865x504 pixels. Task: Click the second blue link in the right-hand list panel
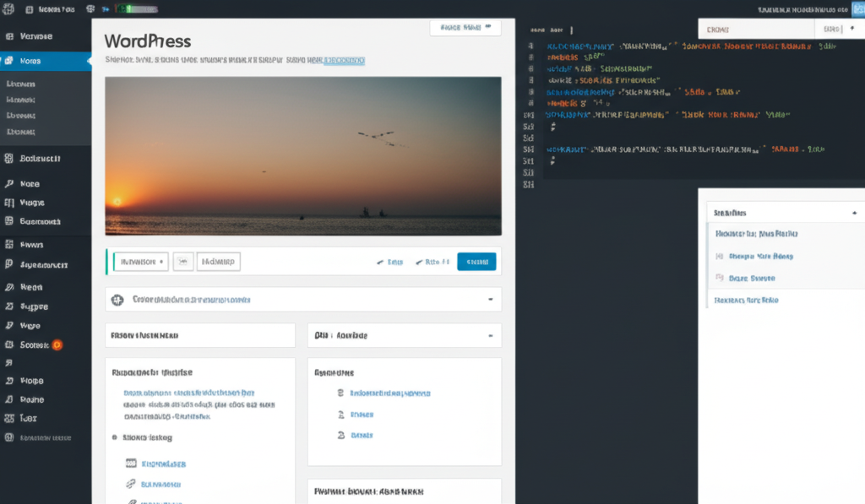pos(362,415)
